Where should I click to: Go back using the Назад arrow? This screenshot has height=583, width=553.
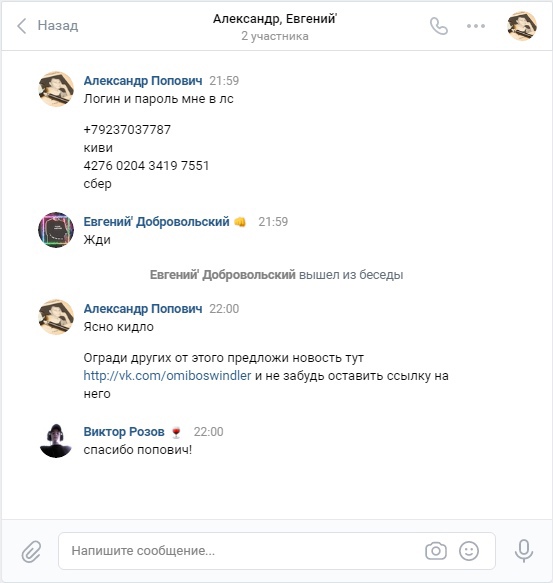(x=22, y=26)
